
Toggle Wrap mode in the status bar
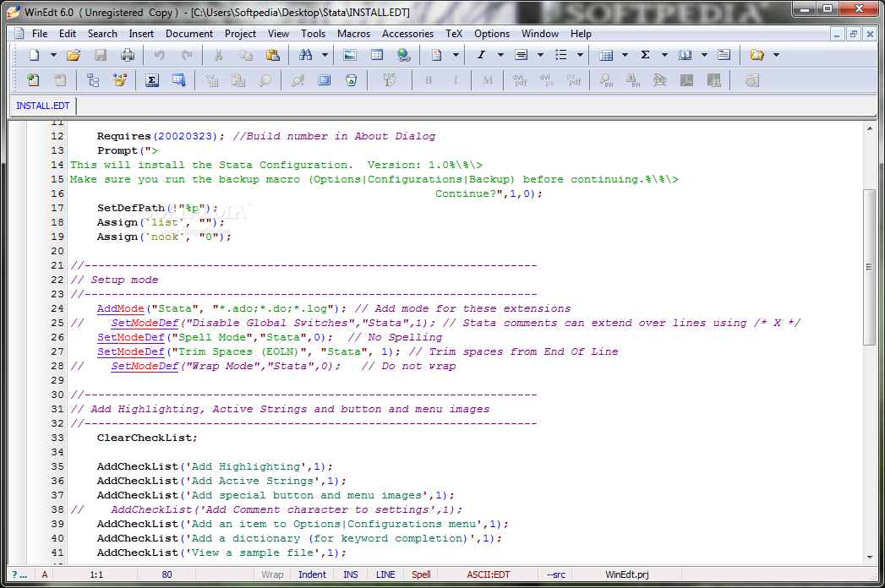point(272,574)
